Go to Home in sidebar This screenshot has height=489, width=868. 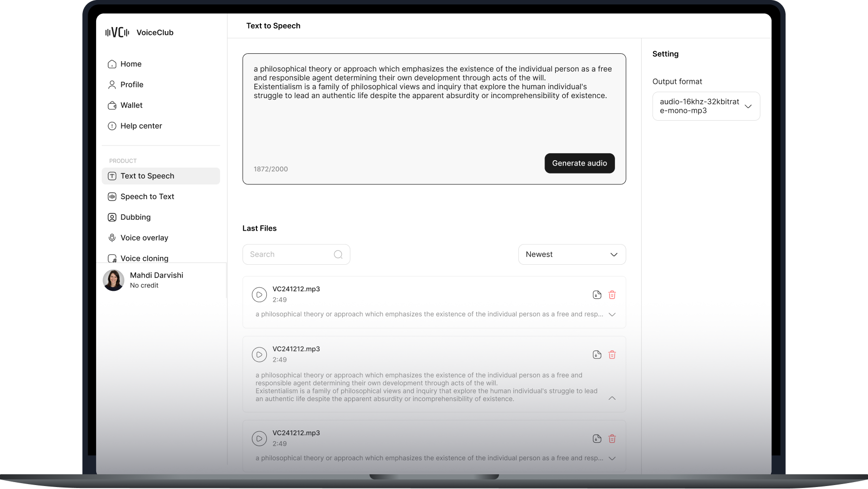tap(131, 64)
